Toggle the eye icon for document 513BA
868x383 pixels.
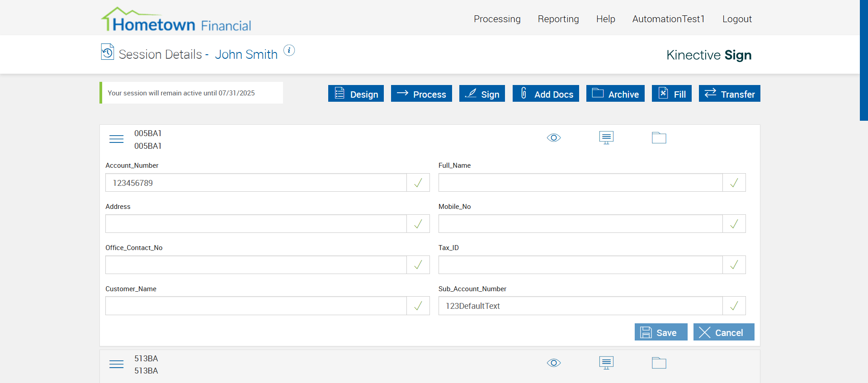[553, 363]
